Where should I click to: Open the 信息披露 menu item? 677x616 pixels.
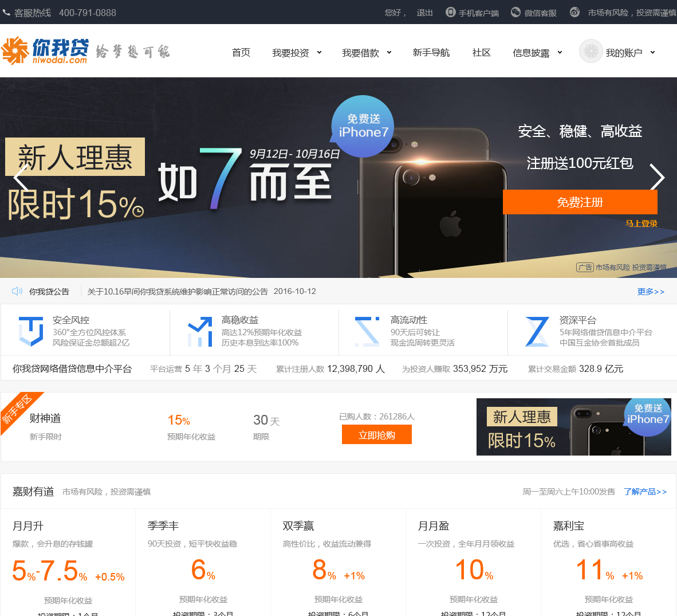tap(531, 53)
